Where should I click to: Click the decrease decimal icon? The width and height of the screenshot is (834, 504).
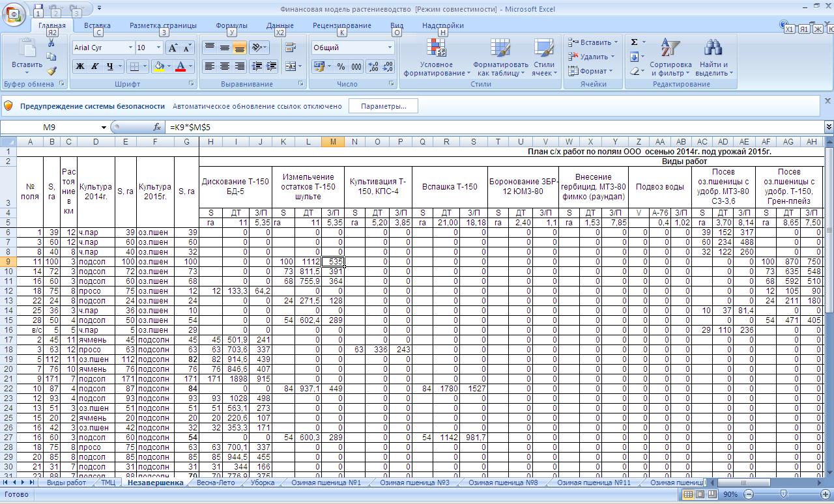click(388, 66)
